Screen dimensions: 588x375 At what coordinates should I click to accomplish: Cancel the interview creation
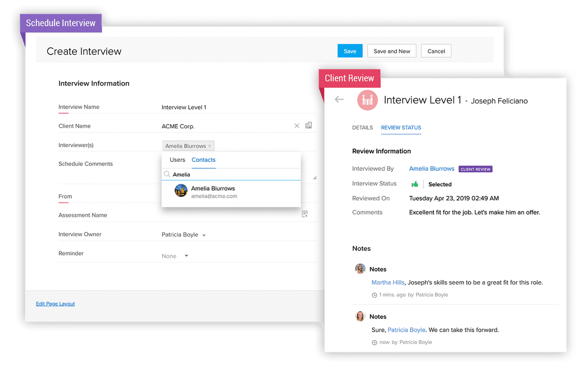[x=436, y=51]
